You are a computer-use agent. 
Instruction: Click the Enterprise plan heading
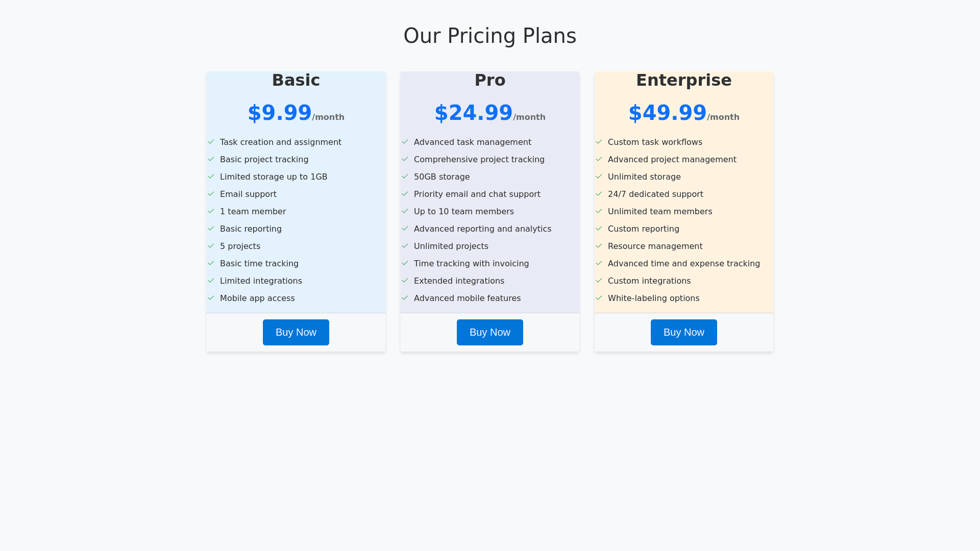(683, 80)
